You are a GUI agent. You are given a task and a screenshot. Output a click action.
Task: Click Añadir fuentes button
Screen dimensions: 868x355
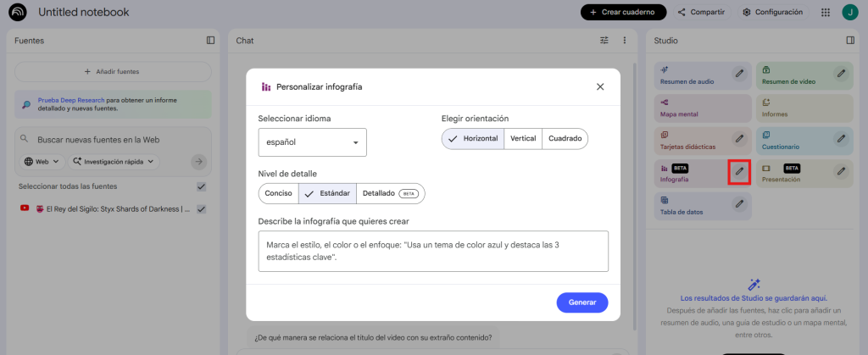tap(113, 72)
